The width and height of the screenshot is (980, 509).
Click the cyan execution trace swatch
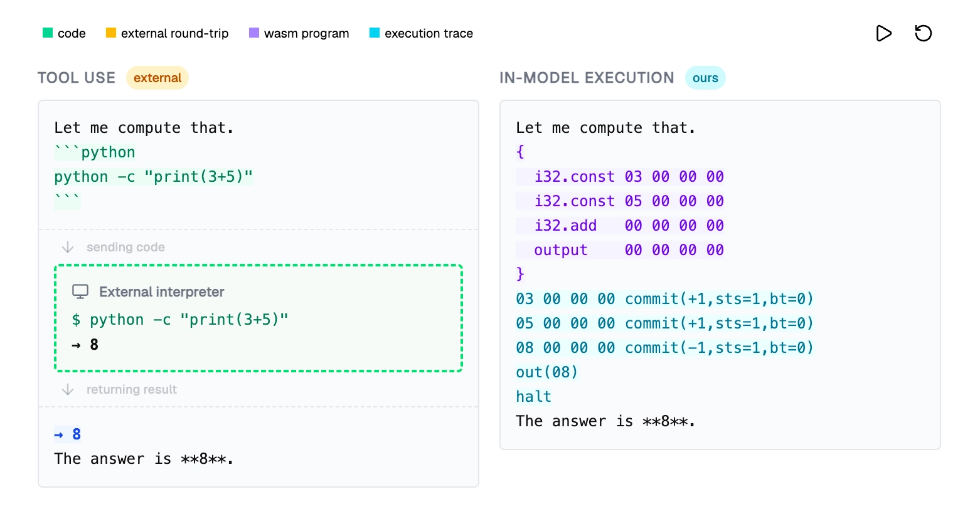pos(375,33)
